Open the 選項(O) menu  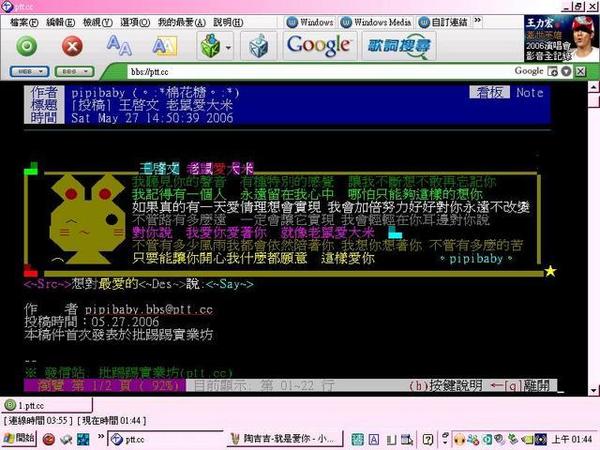pyautogui.click(x=135, y=23)
